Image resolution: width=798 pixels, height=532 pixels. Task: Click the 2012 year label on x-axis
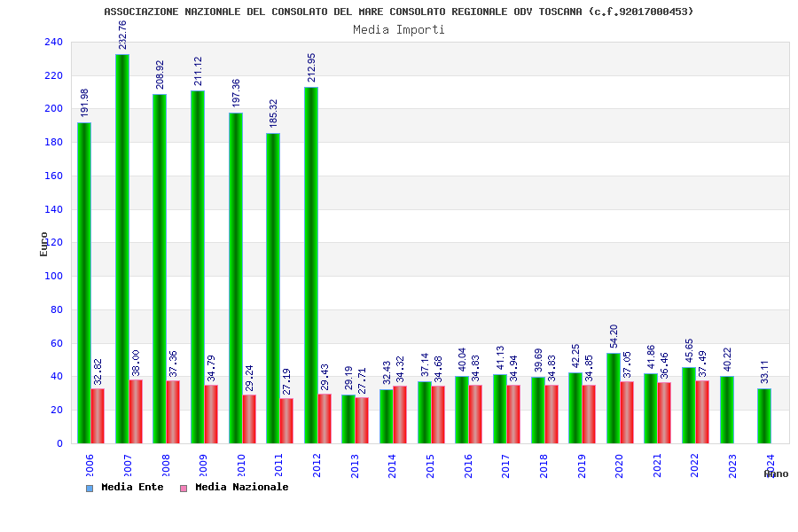coord(317,465)
